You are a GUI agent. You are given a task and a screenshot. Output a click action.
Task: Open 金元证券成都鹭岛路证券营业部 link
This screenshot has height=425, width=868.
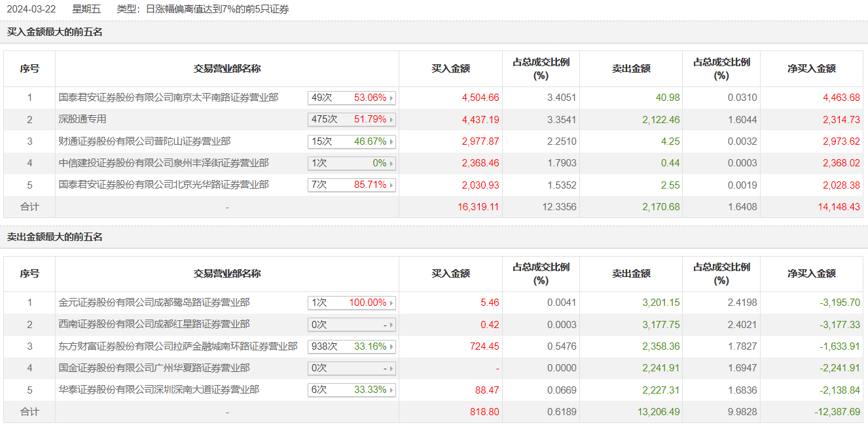154,303
